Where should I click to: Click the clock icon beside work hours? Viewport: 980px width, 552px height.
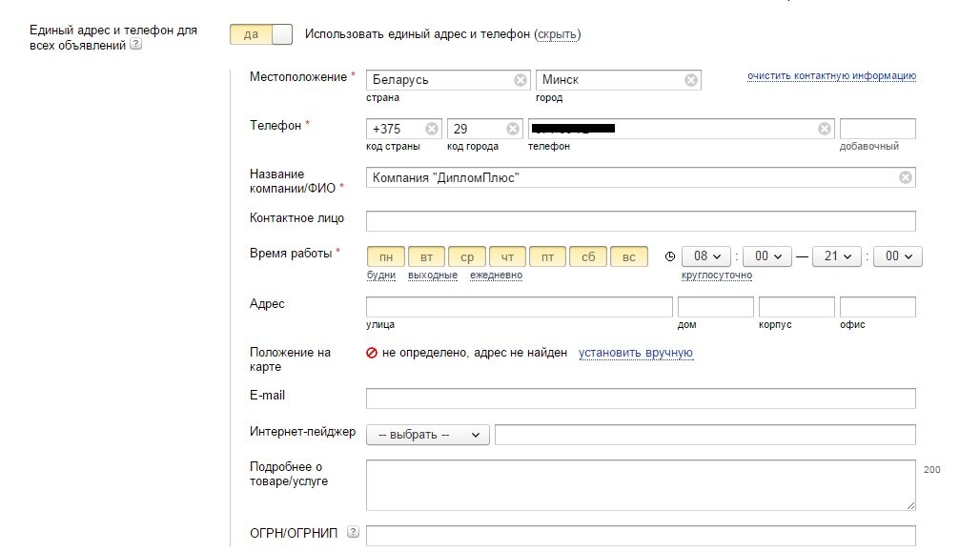pyautogui.click(x=670, y=256)
